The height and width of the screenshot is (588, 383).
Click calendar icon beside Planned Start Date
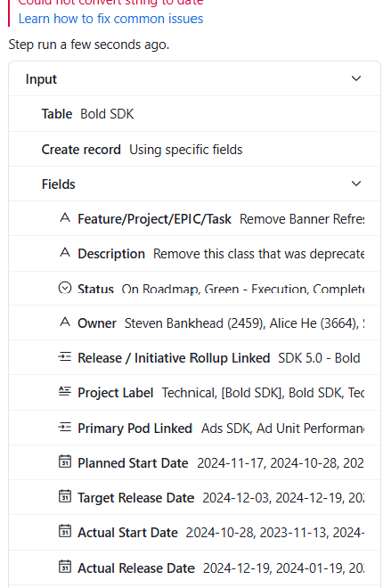pyautogui.click(x=65, y=461)
